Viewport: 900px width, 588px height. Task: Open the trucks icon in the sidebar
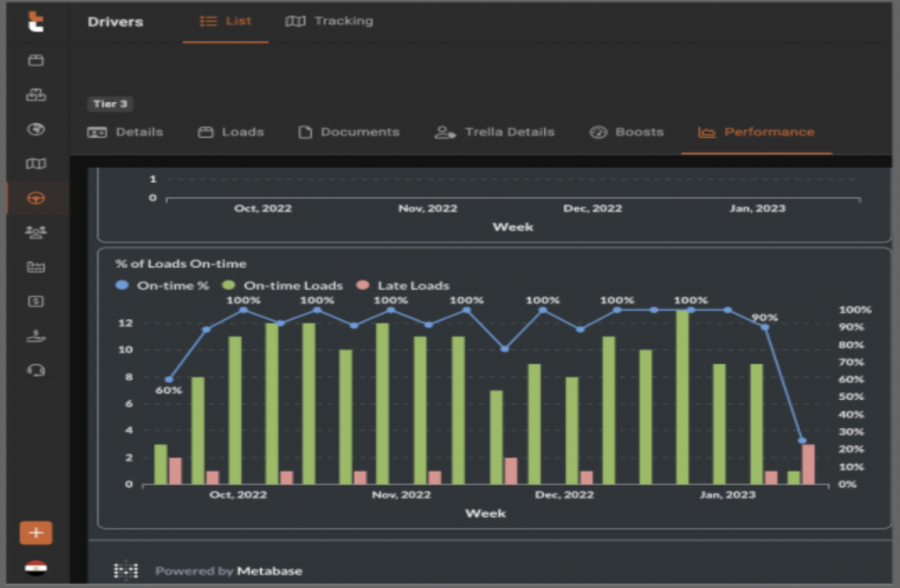tap(35, 95)
